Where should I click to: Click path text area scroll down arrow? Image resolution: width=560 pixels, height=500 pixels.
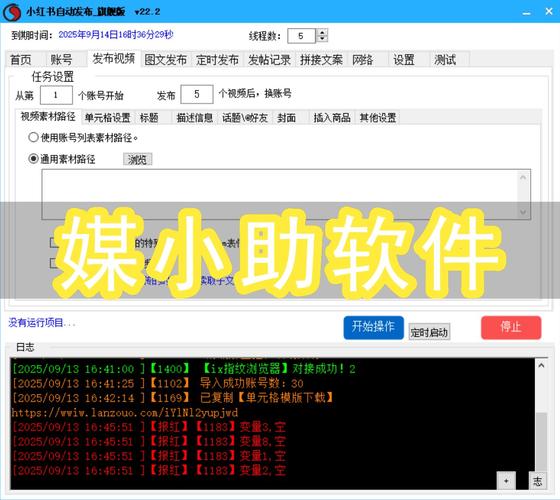(x=523, y=212)
